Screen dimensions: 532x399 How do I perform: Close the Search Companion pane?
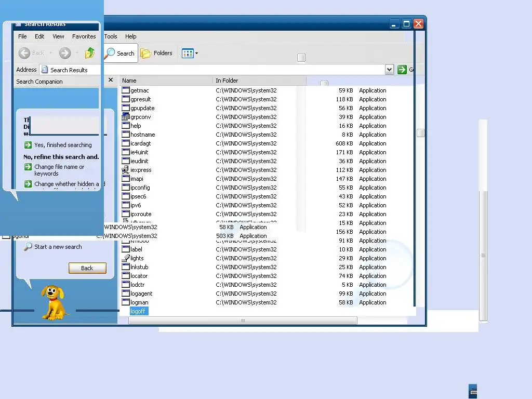[x=111, y=80]
